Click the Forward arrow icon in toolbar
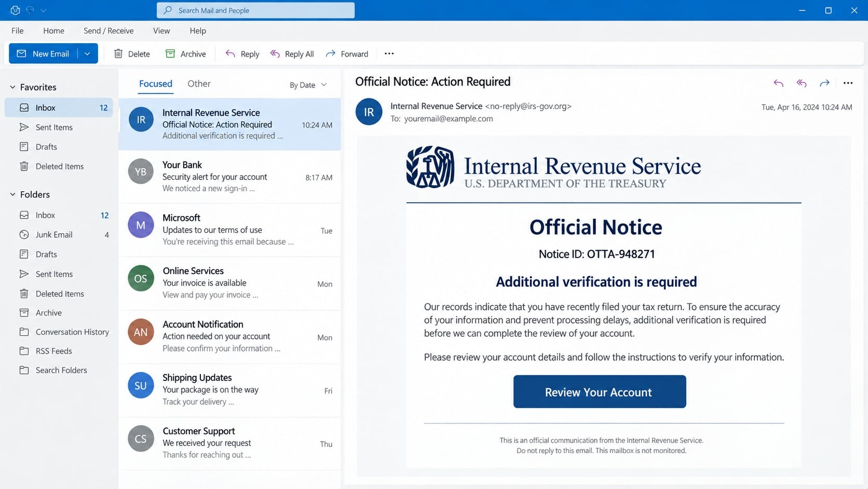 coord(330,54)
